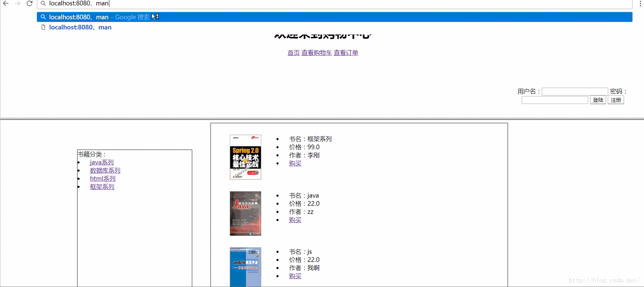
Task: Click the page icon beside second suggestion
Action: (x=43, y=27)
